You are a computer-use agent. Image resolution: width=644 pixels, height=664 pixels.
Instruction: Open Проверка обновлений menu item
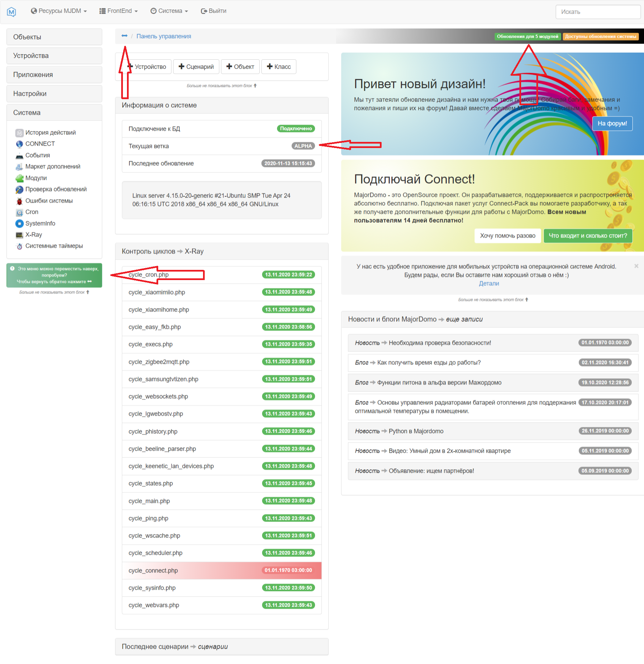point(56,189)
